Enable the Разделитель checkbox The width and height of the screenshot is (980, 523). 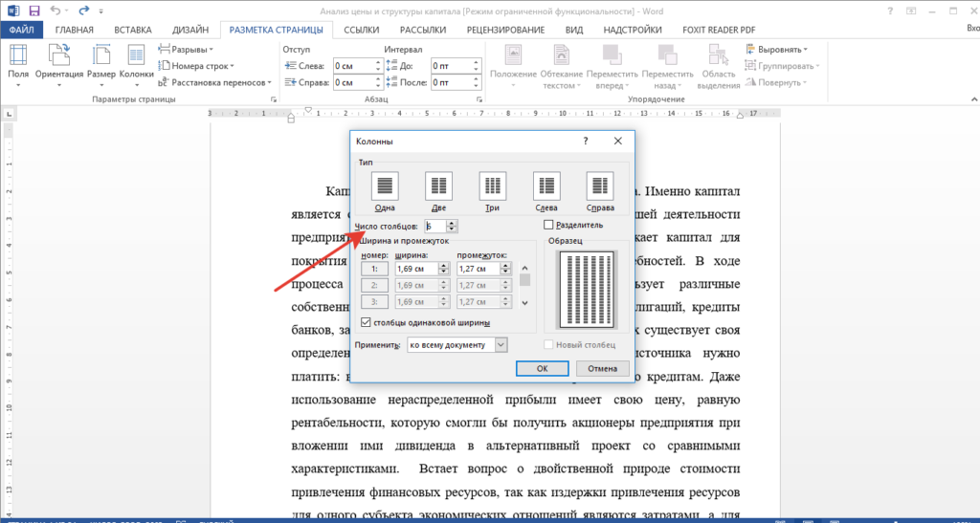(549, 225)
